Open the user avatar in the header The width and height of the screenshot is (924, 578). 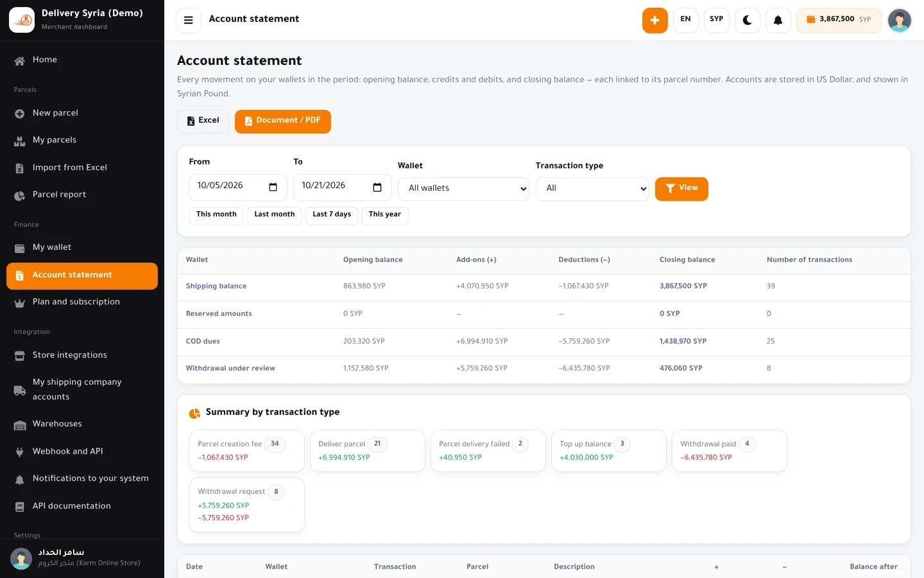click(x=899, y=20)
